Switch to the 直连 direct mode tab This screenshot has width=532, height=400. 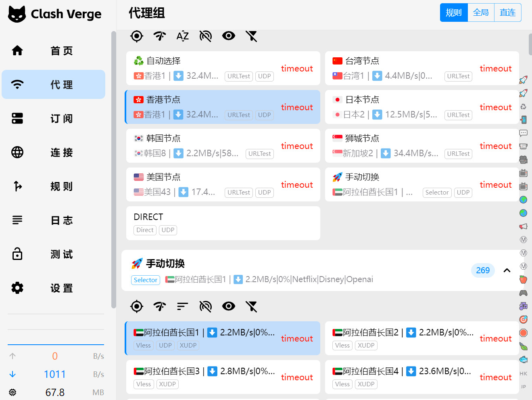pyautogui.click(x=507, y=13)
